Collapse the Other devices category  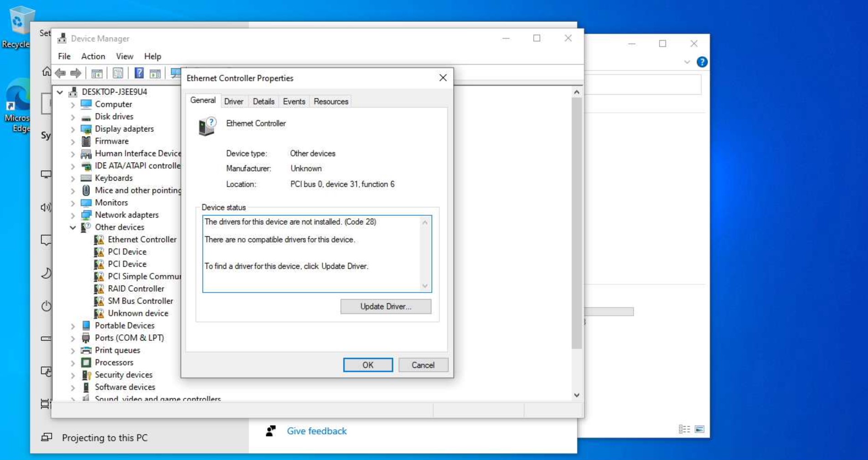pyautogui.click(x=73, y=227)
